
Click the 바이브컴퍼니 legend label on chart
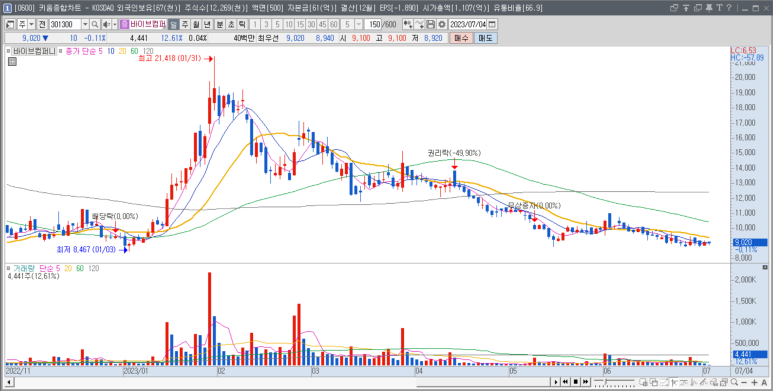(x=34, y=51)
